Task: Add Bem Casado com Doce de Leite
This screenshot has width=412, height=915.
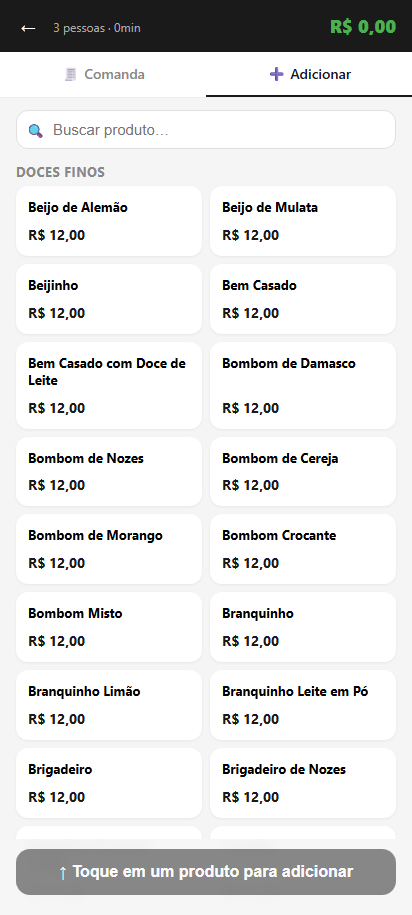Action: (109, 385)
